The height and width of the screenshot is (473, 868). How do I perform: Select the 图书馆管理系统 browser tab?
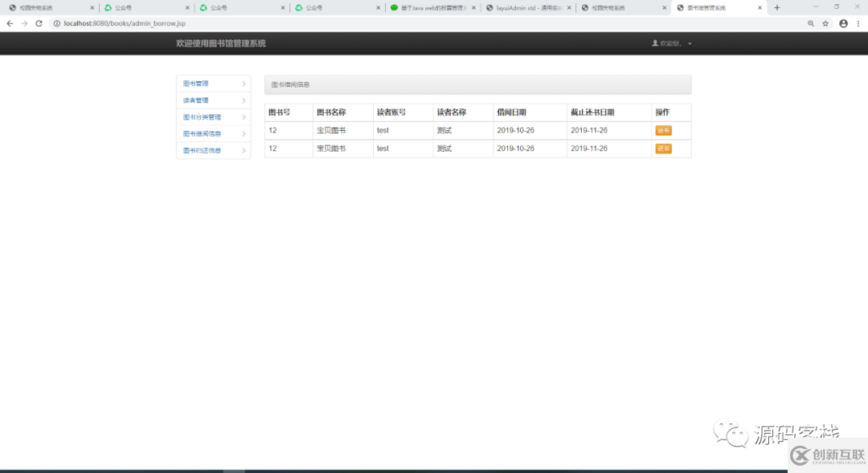click(x=719, y=8)
